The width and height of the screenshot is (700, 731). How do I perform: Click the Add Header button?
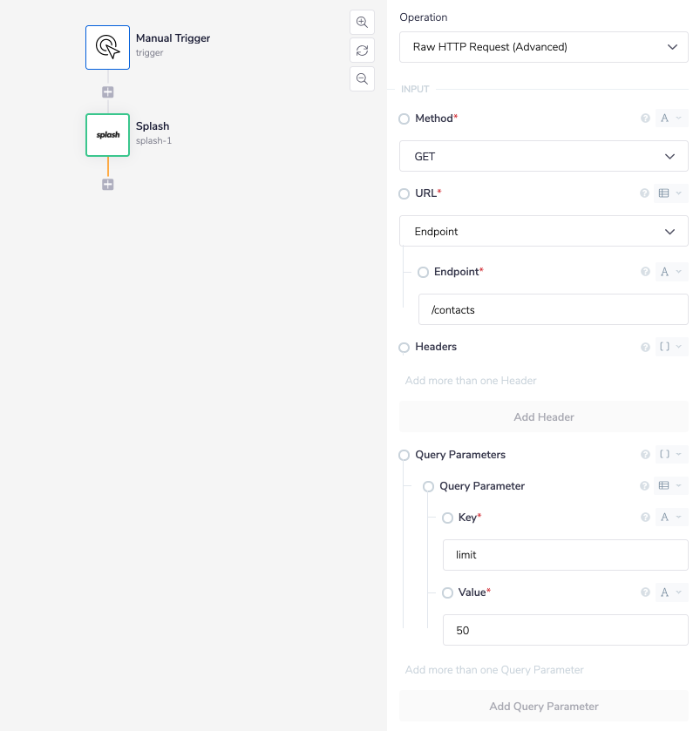544,417
